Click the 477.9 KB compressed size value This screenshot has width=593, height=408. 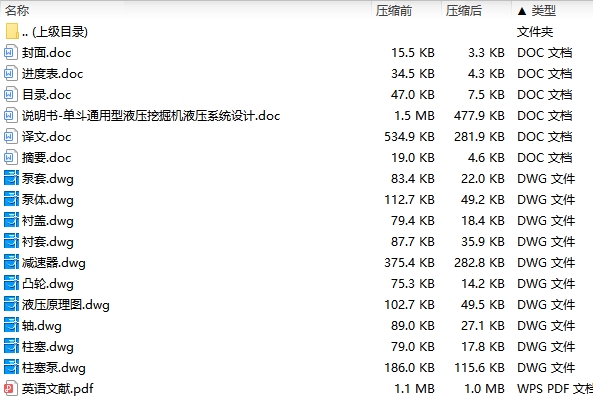point(480,116)
